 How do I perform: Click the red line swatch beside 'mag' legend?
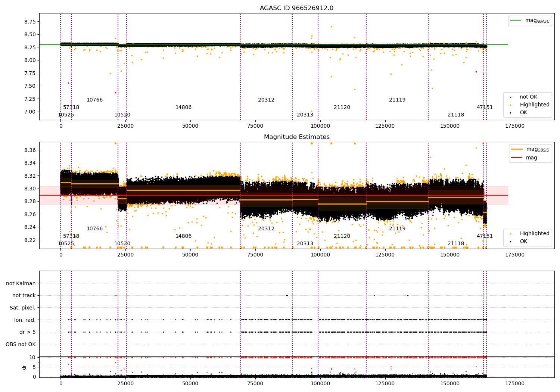[x=517, y=158]
